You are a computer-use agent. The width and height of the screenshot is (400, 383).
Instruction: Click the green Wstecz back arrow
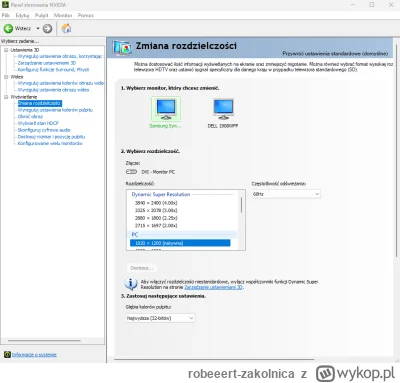point(8,29)
